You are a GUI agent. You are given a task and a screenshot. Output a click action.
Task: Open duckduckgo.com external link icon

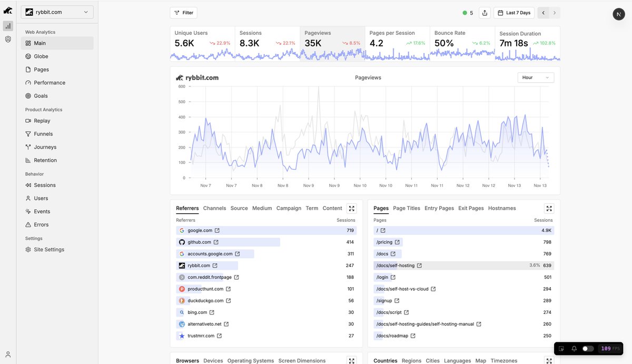pos(228,301)
